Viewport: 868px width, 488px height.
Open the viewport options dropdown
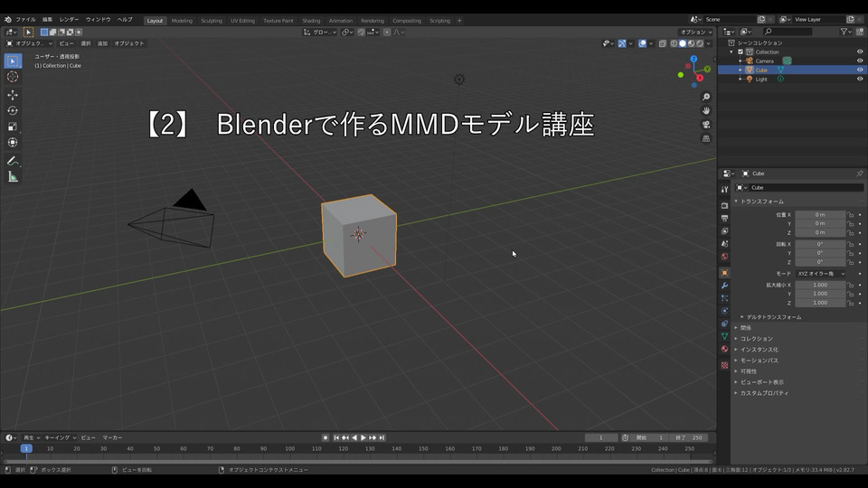pyautogui.click(x=696, y=33)
